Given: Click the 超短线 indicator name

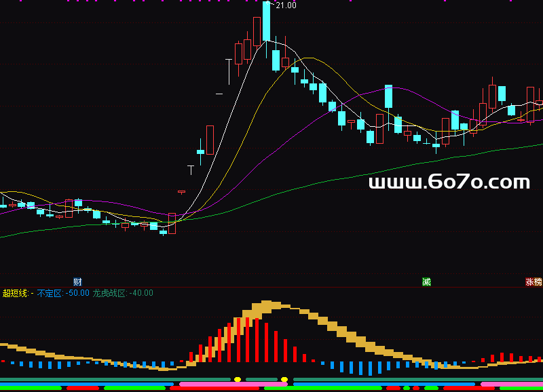Looking at the screenshot, I should tap(15, 293).
